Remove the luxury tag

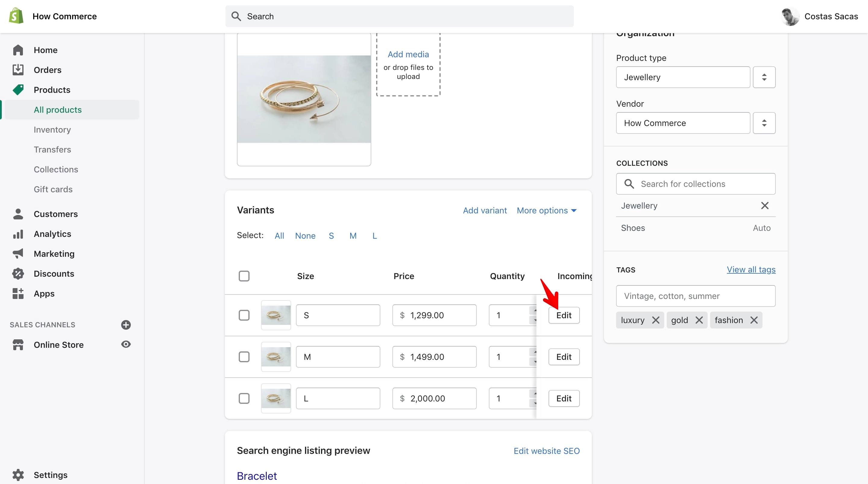coord(656,320)
